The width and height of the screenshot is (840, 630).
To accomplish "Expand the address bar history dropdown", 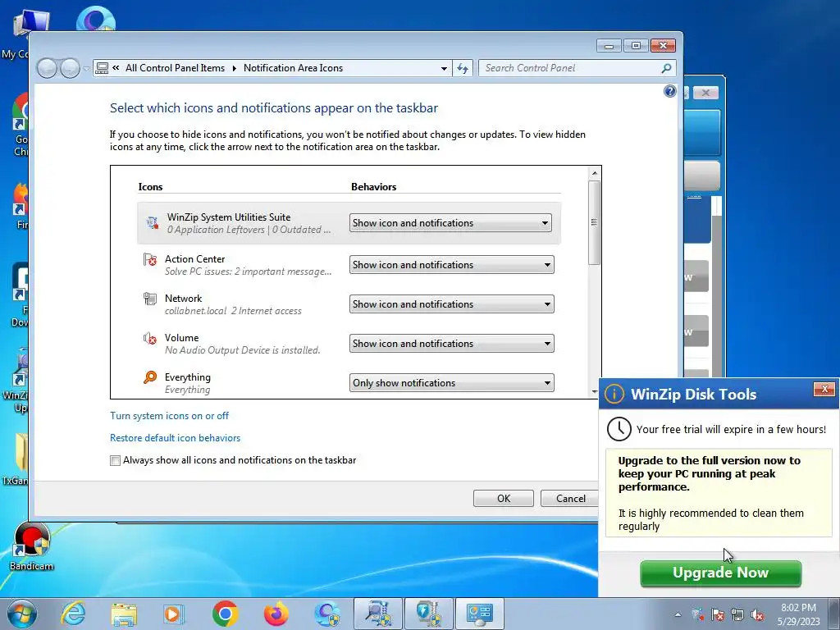I will point(444,69).
